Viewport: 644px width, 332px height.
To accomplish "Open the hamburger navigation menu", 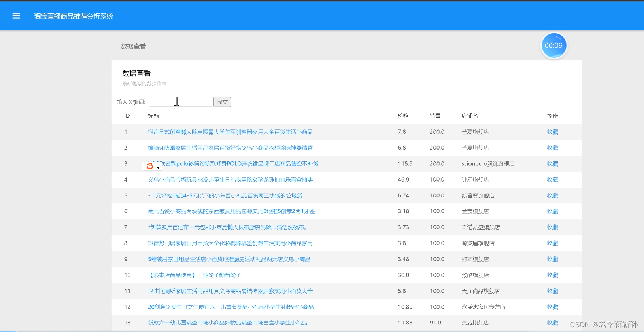I will click(x=16, y=16).
